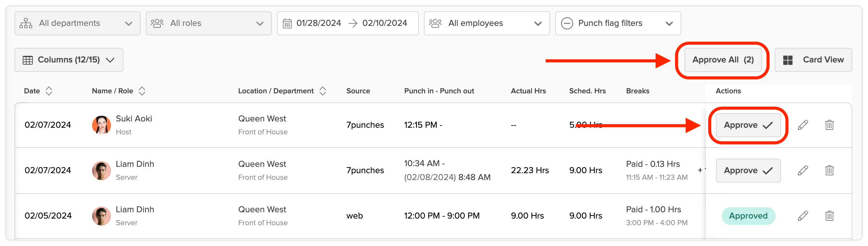Edit Liam Dinh's 02/07/2024 time punch

coord(803,171)
